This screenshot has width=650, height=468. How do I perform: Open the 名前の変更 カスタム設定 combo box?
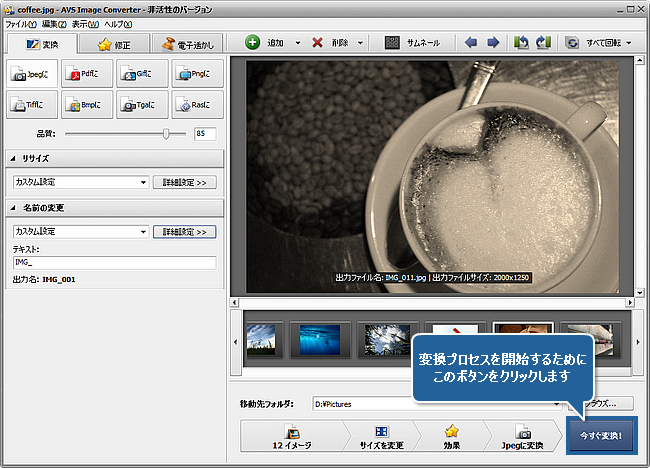81,231
